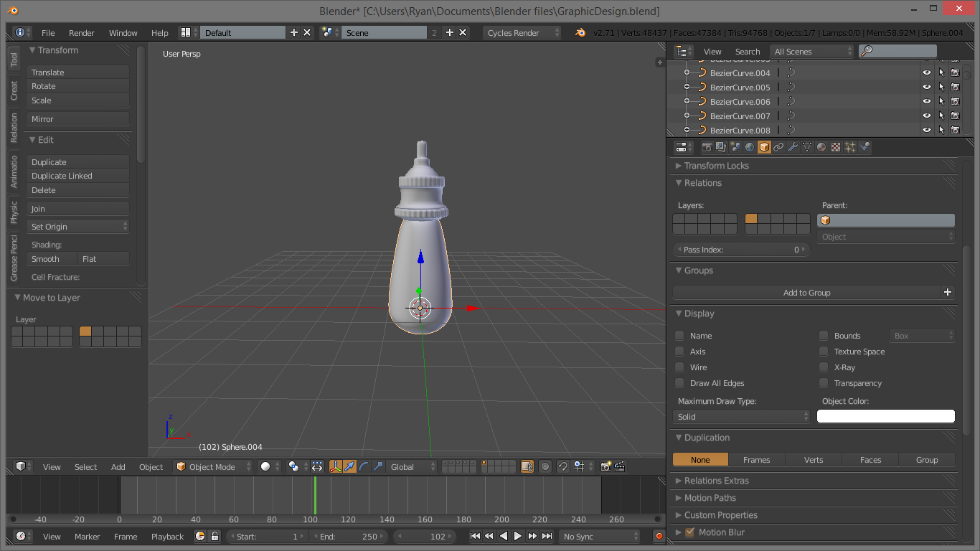The height and width of the screenshot is (551, 980).
Task: Open the Object Constraints tab (chain icon)
Action: coord(778,147)
